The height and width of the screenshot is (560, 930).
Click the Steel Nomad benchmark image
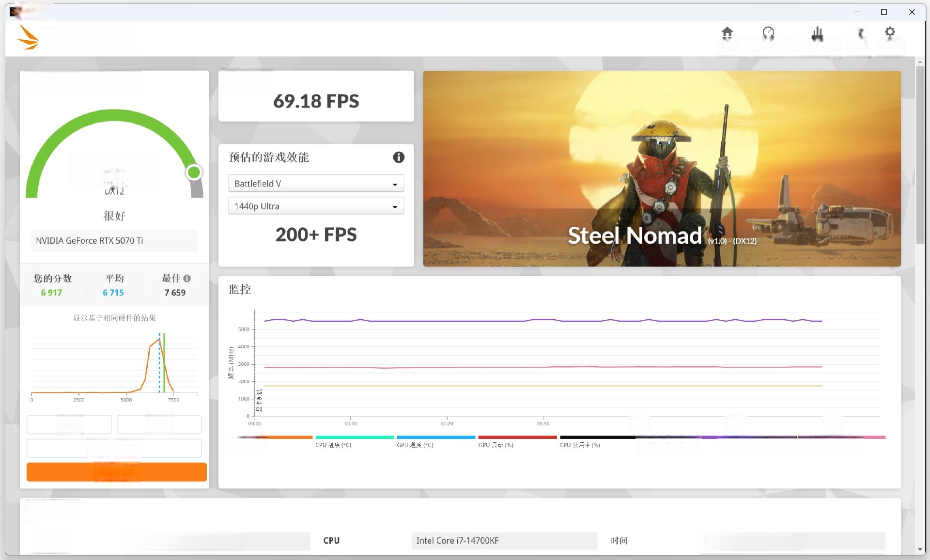[x=662, y=169]
